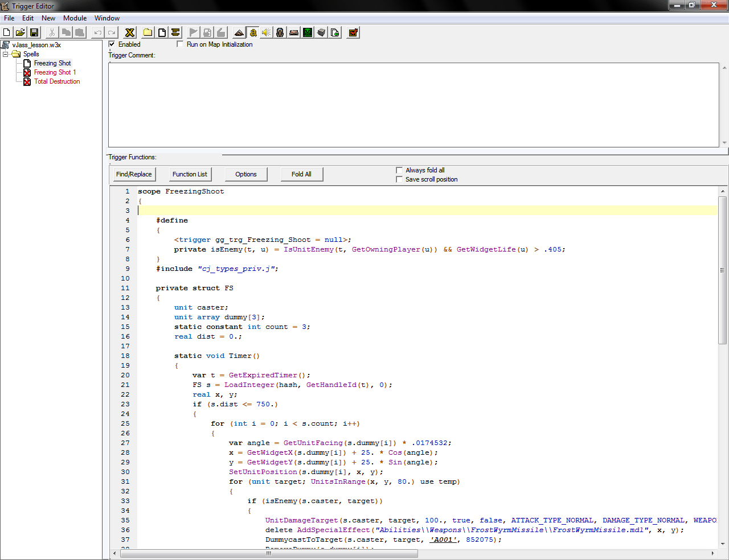
Task: Select the Total Destruction trigger
Action: pos(57,81)
